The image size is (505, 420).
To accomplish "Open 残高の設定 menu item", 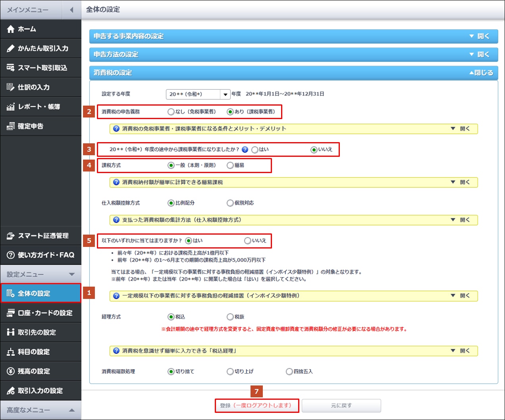I will (x=40, y=371).
